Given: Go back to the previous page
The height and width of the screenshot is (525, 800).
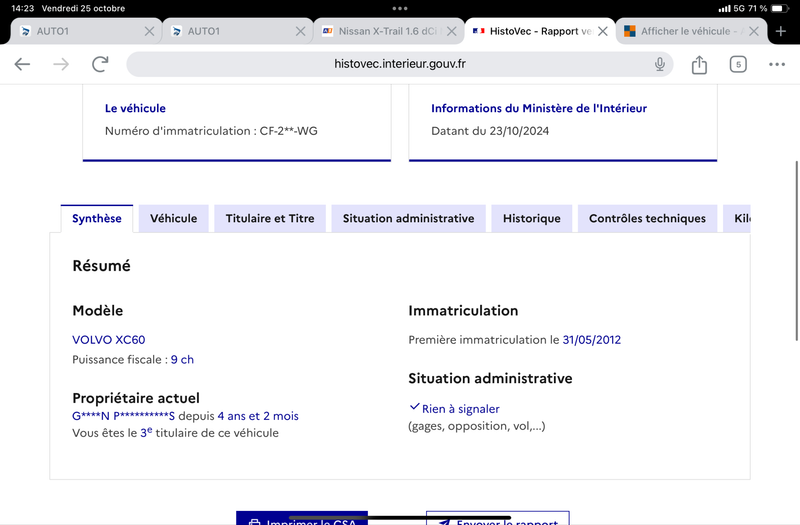Looking at the screenshot, I should coord(22,64).
